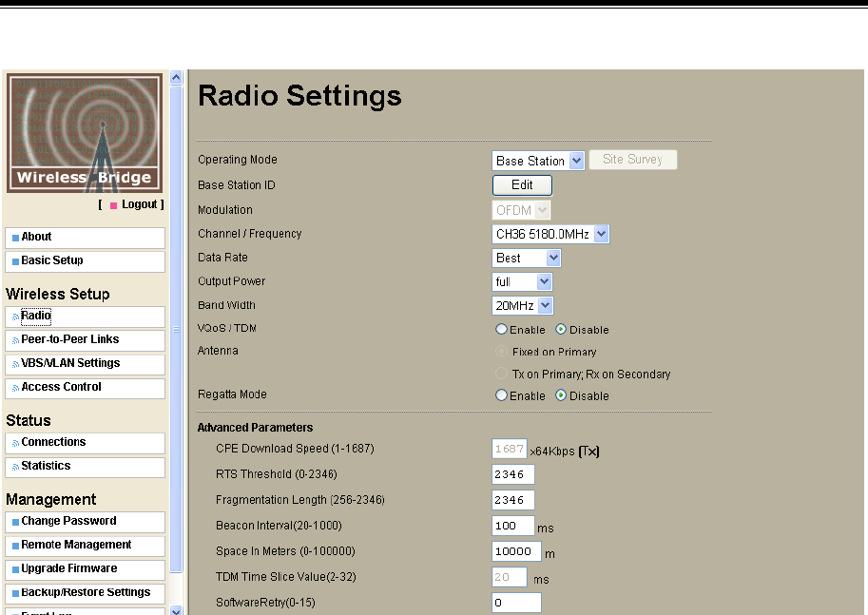Select Enable for Regatta Mode
868x615 pixels.
(501, 395)
